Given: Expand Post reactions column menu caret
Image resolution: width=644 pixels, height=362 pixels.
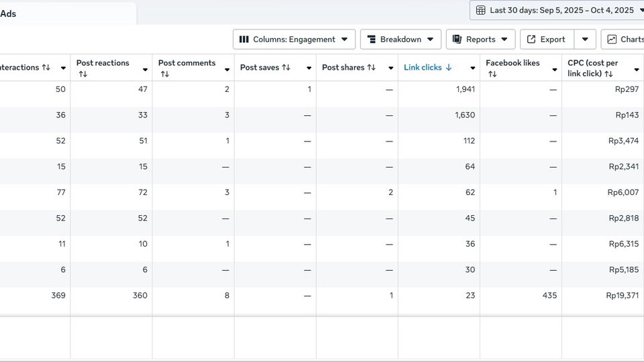Looking at the screenshot, I should (145, 70).
